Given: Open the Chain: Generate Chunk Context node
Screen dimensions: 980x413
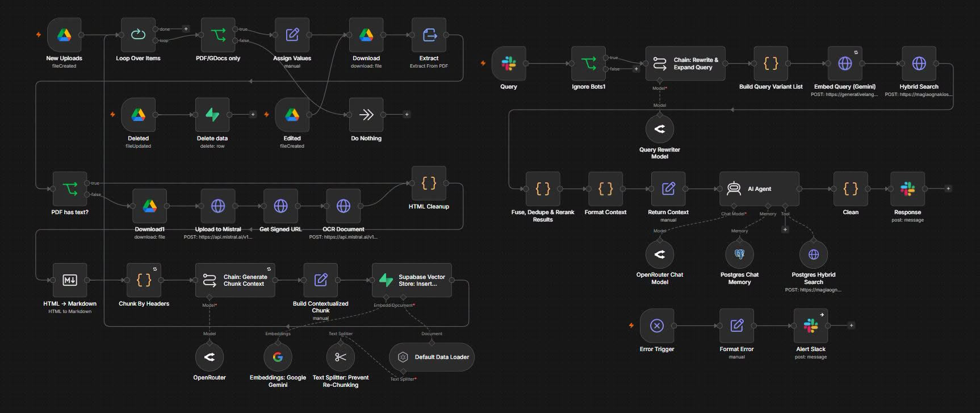Looking at the screenshot, I should [235, 280].
